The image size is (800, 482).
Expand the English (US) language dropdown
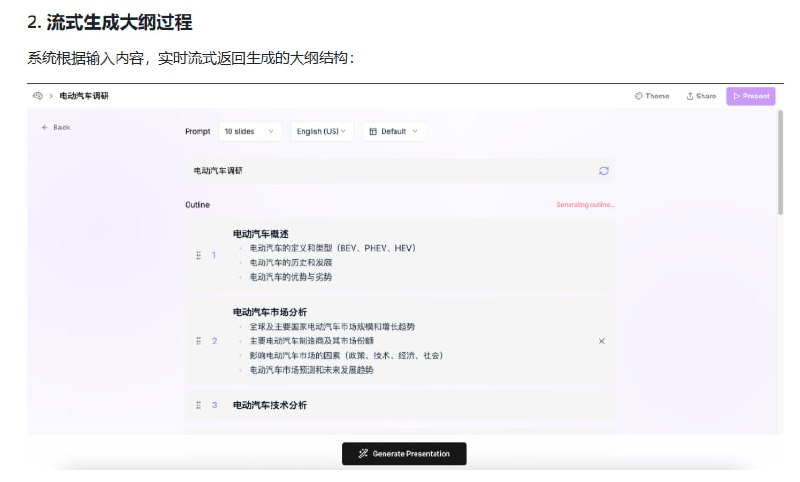322,131
